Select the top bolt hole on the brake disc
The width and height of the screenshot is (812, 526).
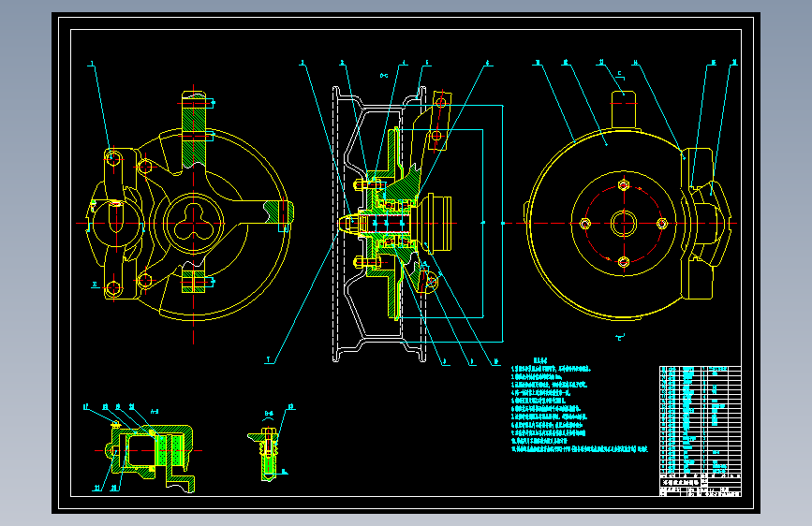[x=624, y=184]
